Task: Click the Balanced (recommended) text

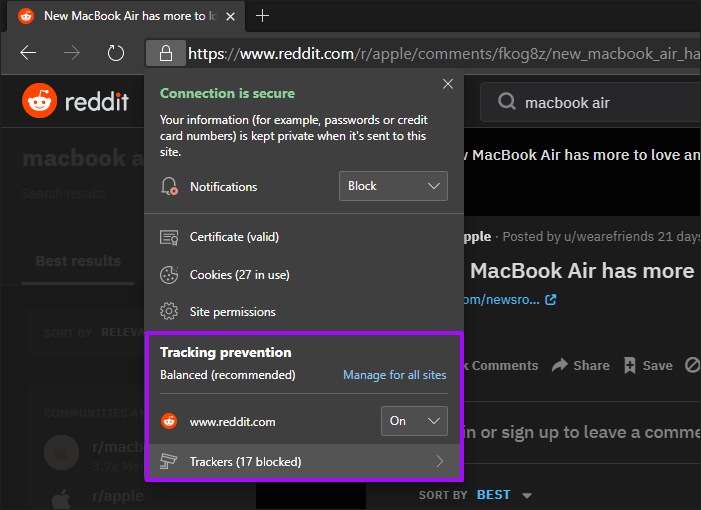Action: click(x=228, y=375)
